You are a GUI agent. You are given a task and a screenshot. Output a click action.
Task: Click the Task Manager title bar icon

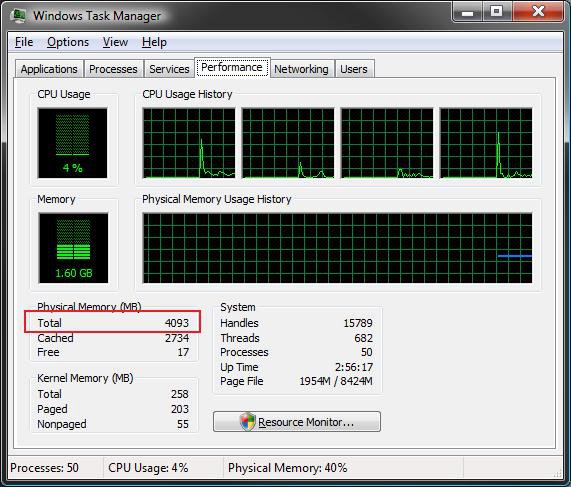(18, 16)
